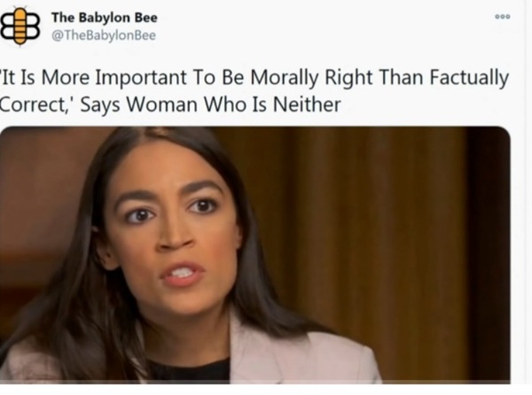Screen dimensions: 532x395
Task: Expand the tweet overflow ellipsis menu
Action: click(x=503, y=17)
